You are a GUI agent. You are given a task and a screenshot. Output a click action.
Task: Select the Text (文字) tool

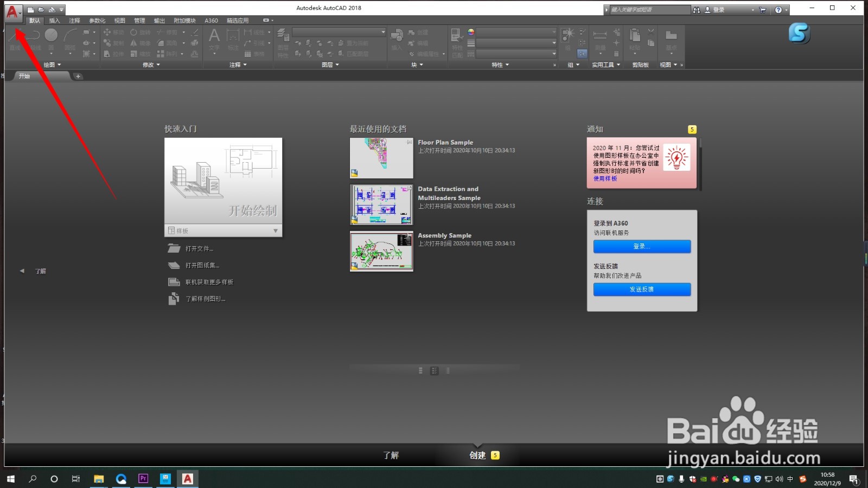point(214,39)
